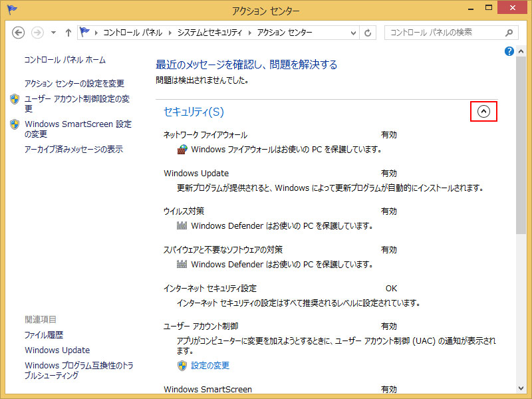Expand the breadcrumb arrow after システムとセキュリティ
This screenshot has width=532, height=399.
pyautogui.click(x=250, y=33)
